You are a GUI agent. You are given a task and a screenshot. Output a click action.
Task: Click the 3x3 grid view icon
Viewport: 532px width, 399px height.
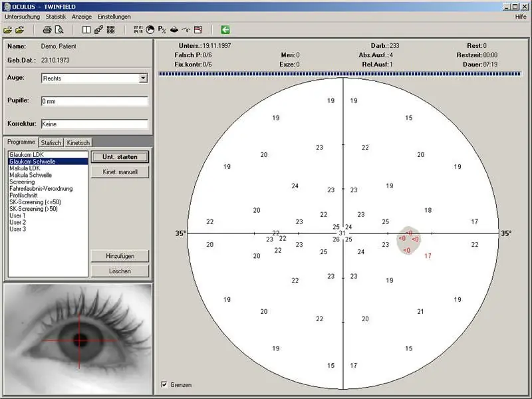click(110, 29)
